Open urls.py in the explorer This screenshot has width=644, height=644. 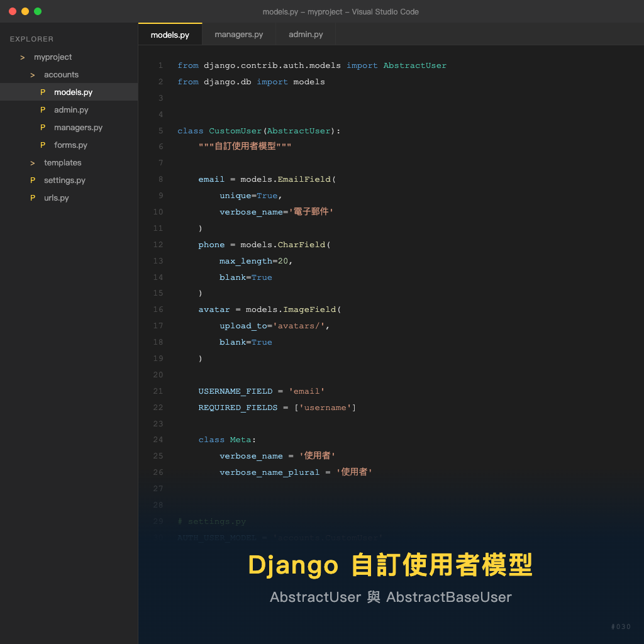(x=69, y=198)
